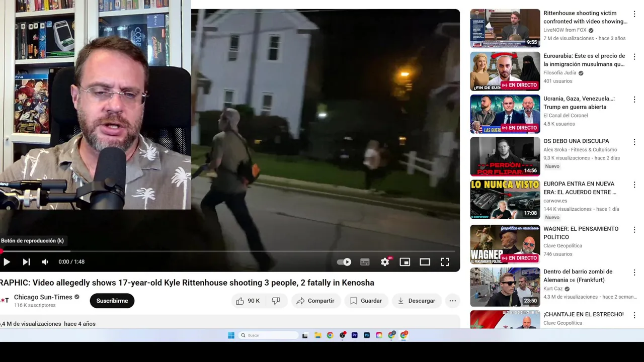Screen dimensions: 644x362
Task: Open Alex Sroka - Fitness & Culturismo channel name
Action: (580, 150)
